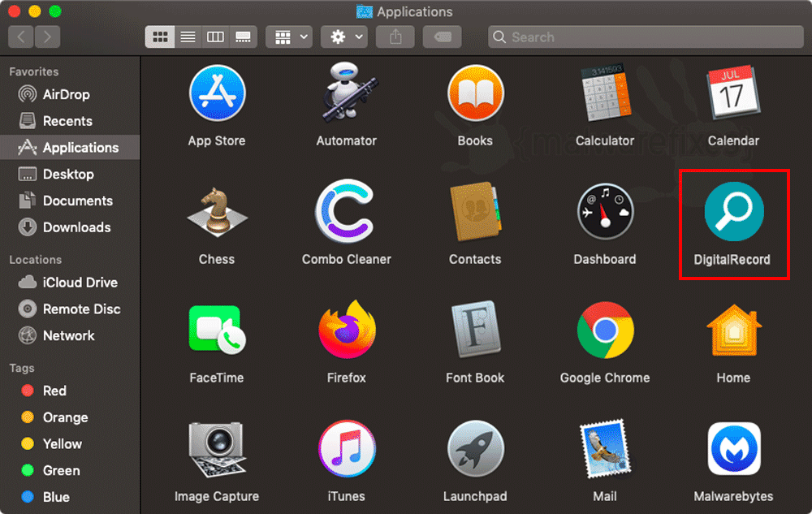This screenshot has height=514, width=812.
Task: Switch to list view
Action: coord(188,37)
